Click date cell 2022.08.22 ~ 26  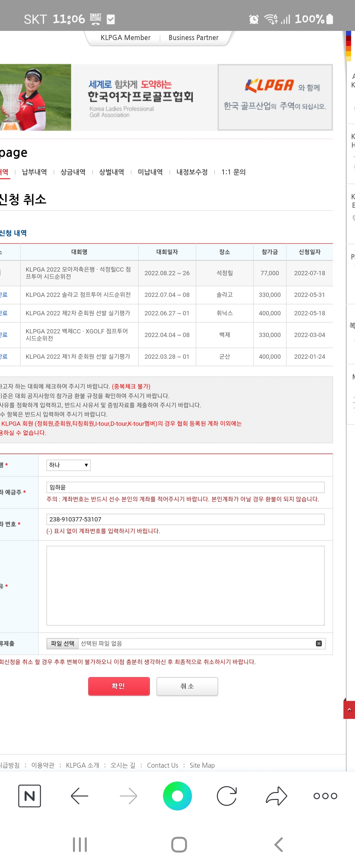pos(167,273)
